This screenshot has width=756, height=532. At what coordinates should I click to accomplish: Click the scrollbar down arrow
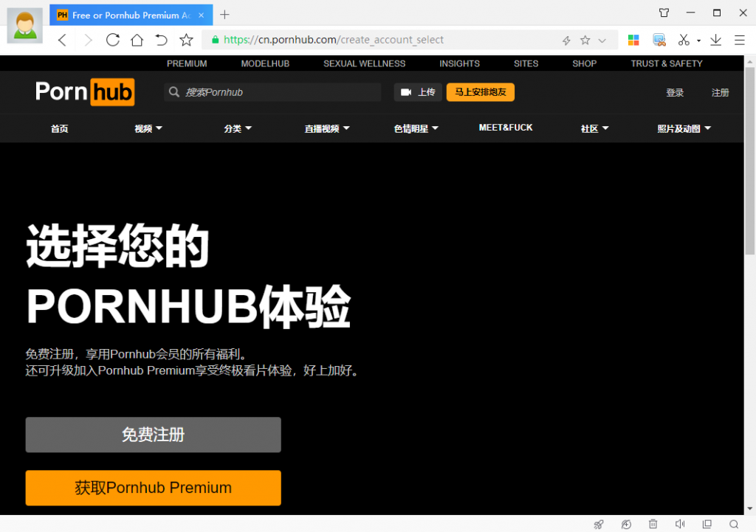[750, 509]
